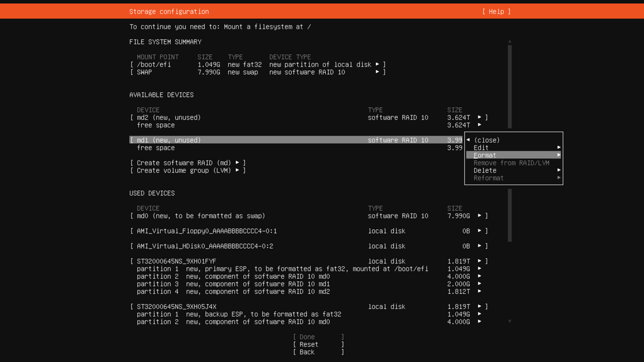Screen dimensions: 644x362
Task: Open partition 4 md2 component arrow
Action: pyautogui.click(x=479, y=292)
